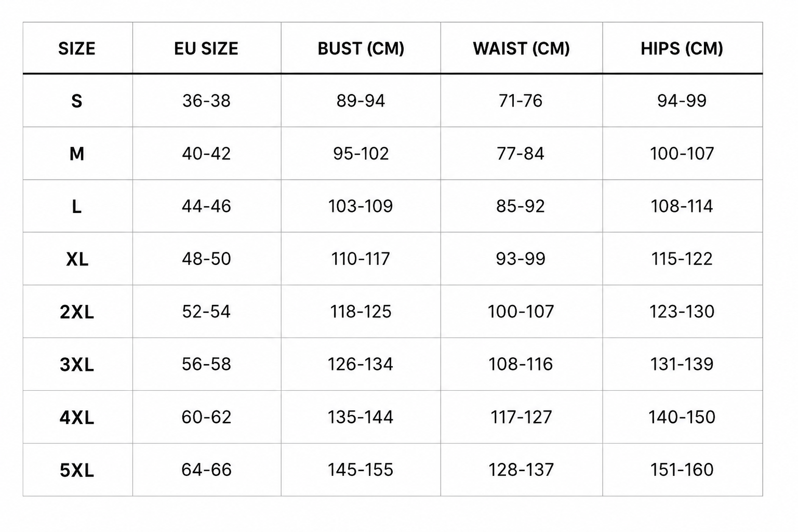The image size is (798, 532).
Task: Click the waist 85-92 cell
Action: (521, 206)
